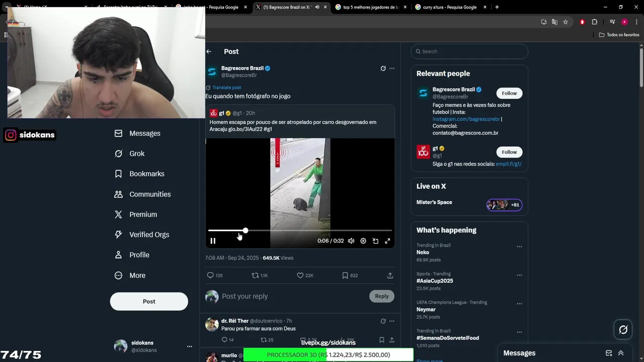This screenshot has width=644, height=362.
Task: Like the Bagrescore post heart icon
Action: (x=300, y=276)
